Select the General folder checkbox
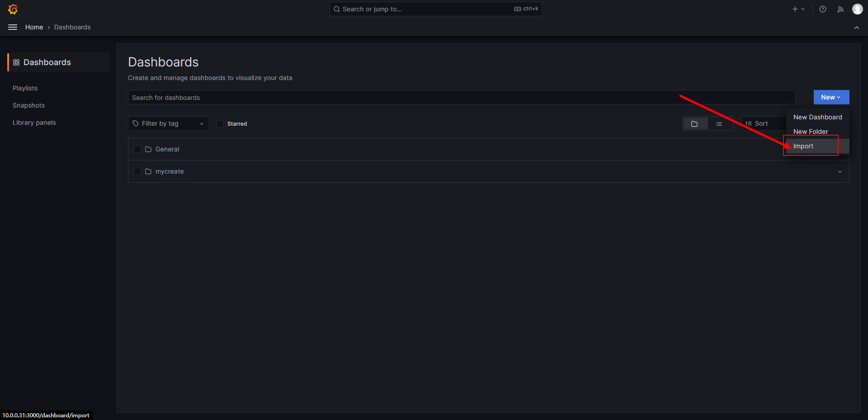 [137, 149]
